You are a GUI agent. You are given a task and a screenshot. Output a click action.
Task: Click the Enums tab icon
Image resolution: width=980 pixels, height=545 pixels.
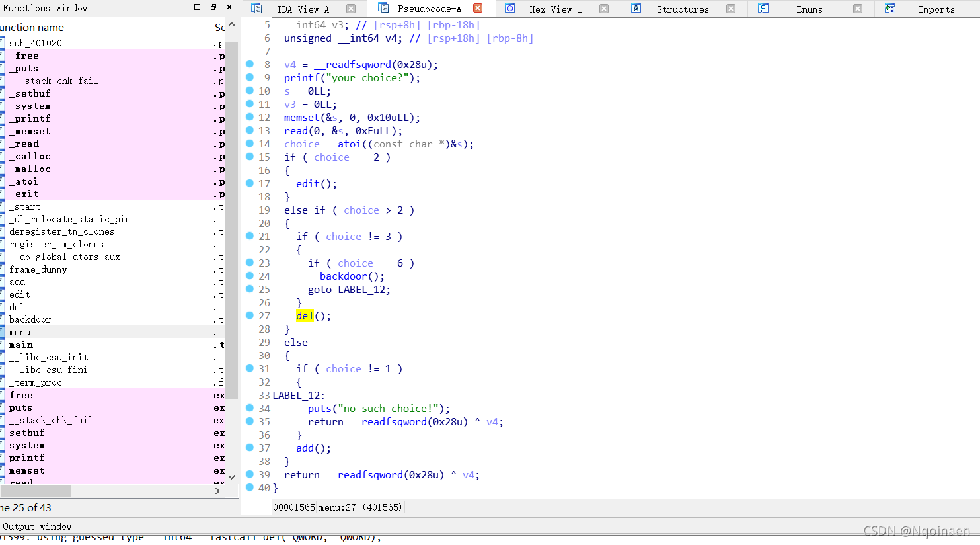click(x=763, y=9)
